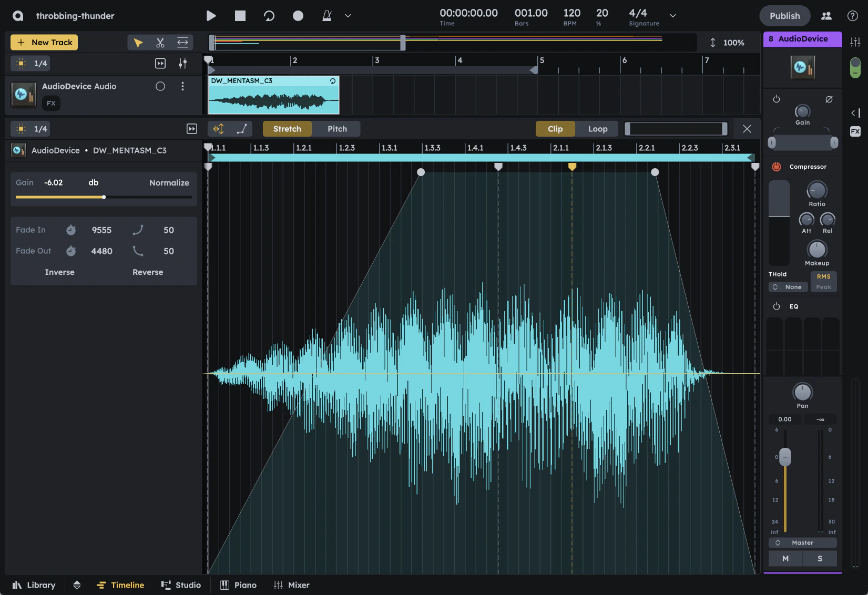868x595 pixels.
Task: Enable loop playback icon in transport
Action: [x=269, y=16]
